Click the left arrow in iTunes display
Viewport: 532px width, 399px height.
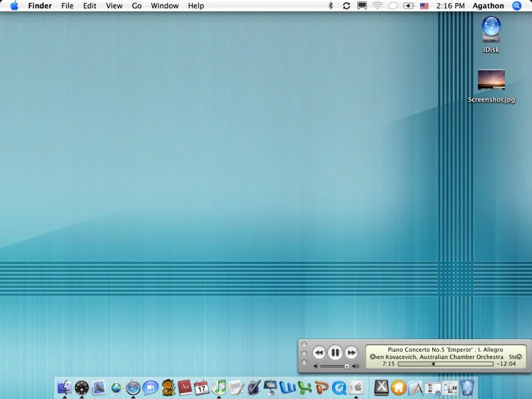372,356
